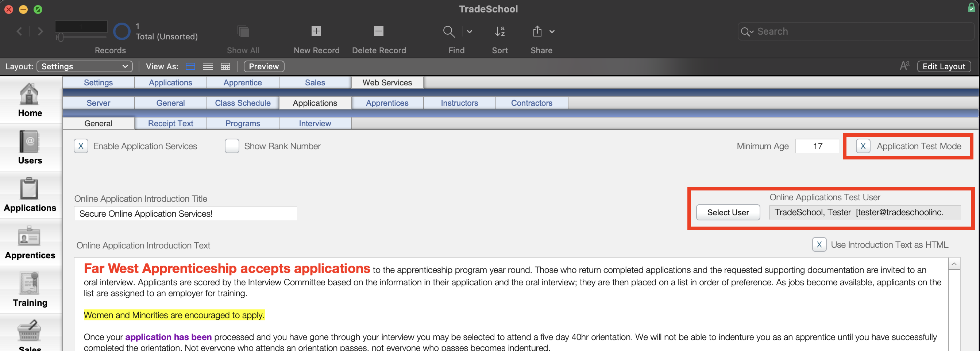The image size is (980, 351).
Task: Open Training sidebar section
Action: tap(30, 290)
